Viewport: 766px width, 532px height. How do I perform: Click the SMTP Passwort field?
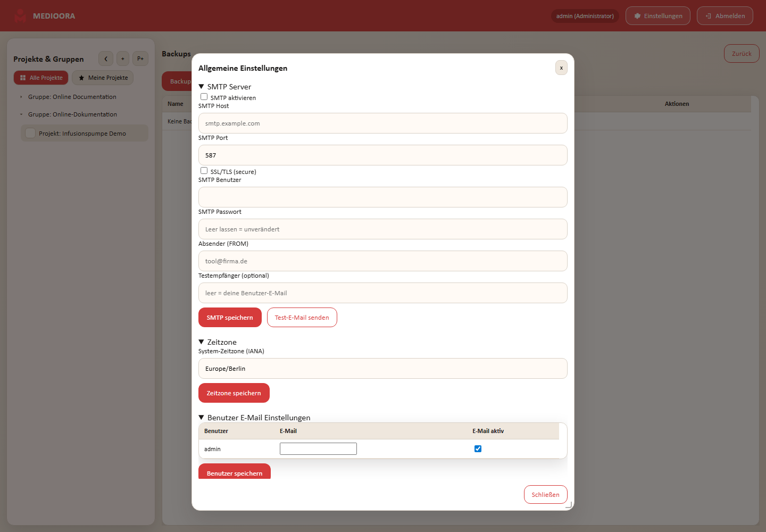383,229
